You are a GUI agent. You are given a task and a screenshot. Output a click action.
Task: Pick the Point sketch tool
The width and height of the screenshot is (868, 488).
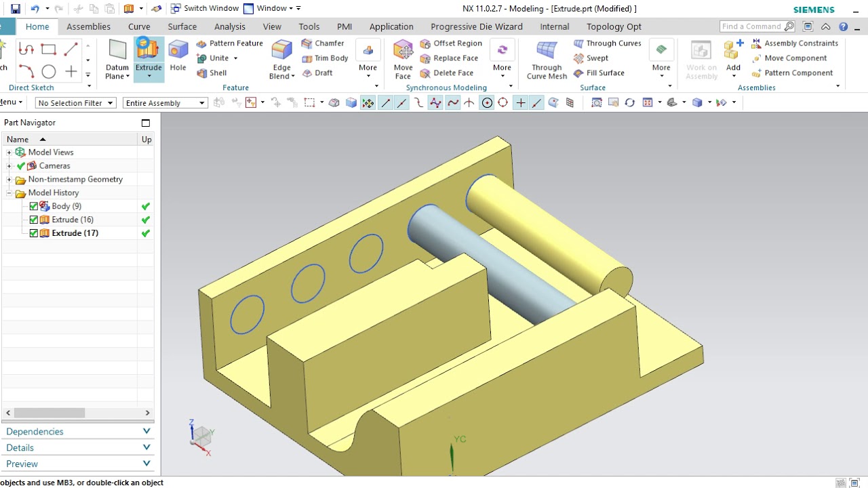pyautogui.click(x=71, y=71)
